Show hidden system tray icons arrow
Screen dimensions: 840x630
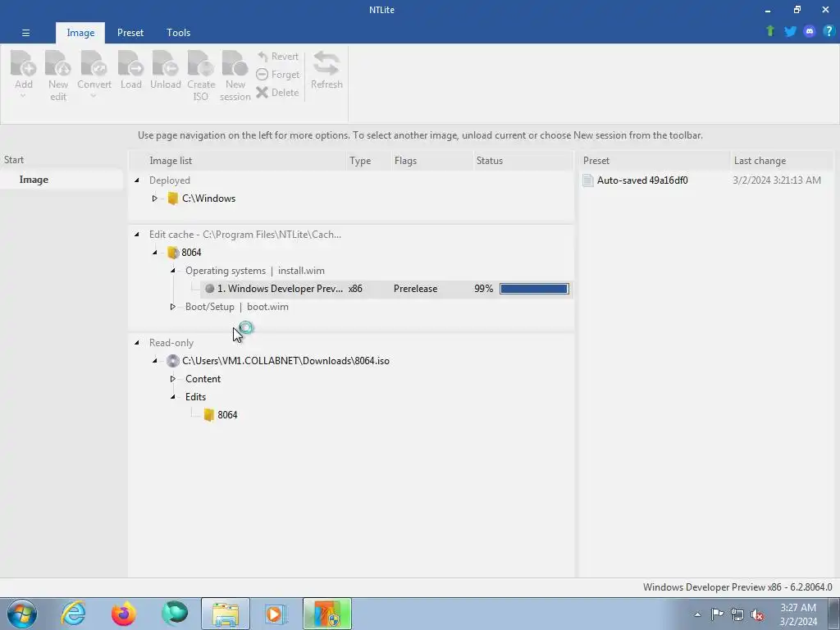coord(697,614)
